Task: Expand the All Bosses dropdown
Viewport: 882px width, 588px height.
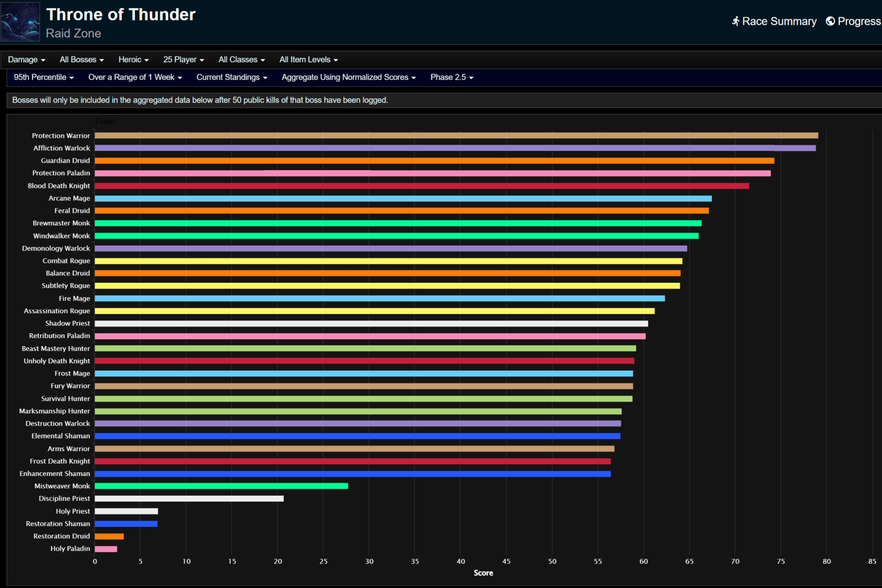Action: tap(81, 60)
